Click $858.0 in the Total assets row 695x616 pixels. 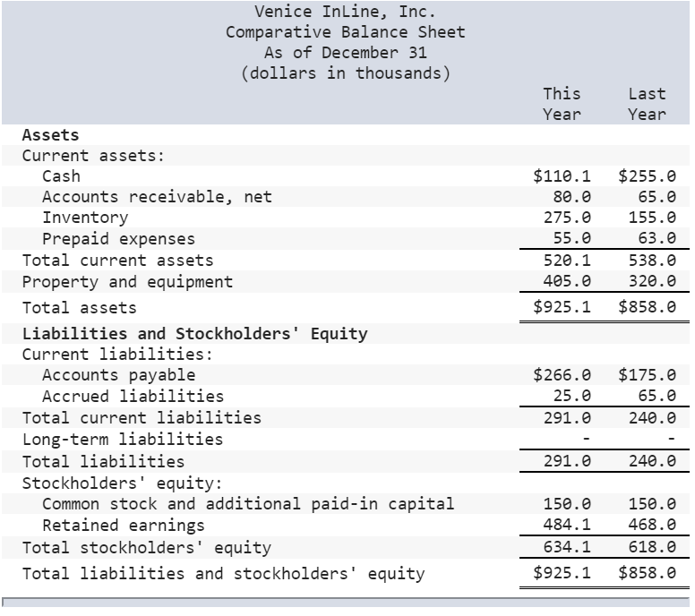click(647, 307)
